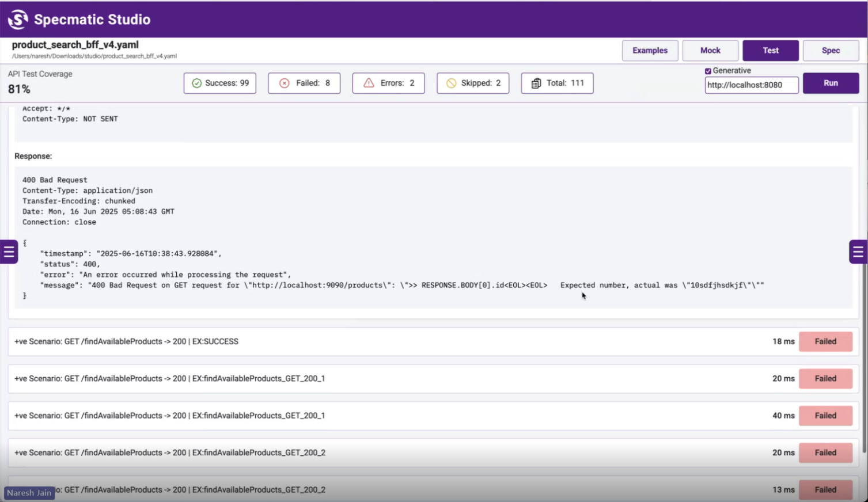Click the Accept: */* request header
The width and height of the screenshot is (868, 502).
[46, 108]
